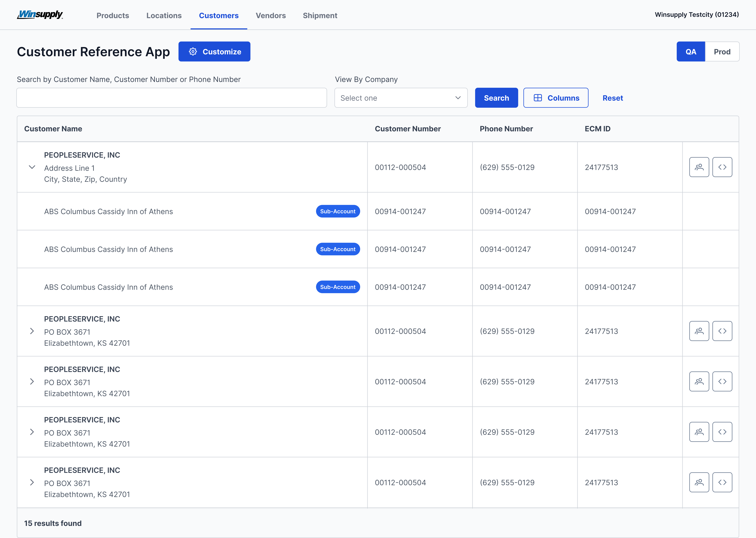Open contacts icon for second PEOPLESERVICE row

click(x=699, y=331)
